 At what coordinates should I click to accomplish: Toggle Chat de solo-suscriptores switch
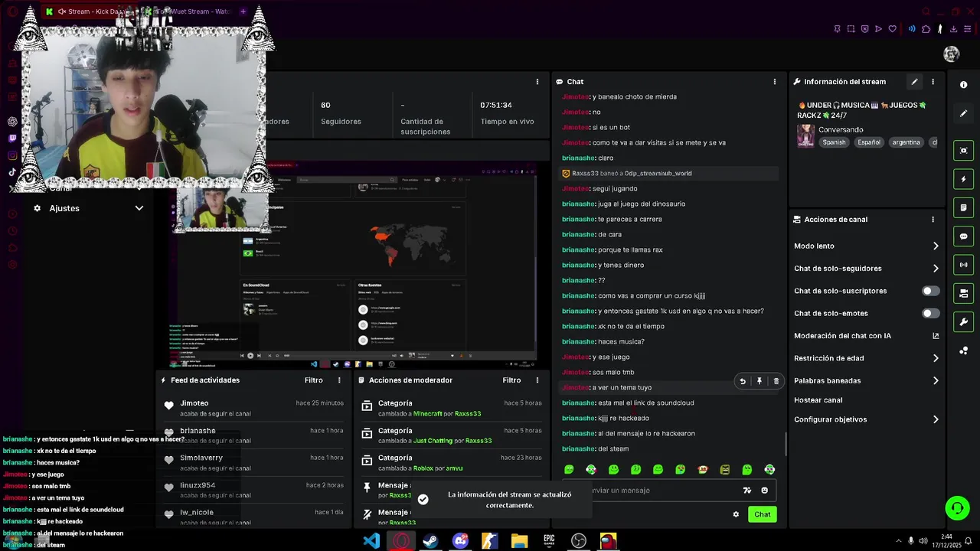point(930,291)
